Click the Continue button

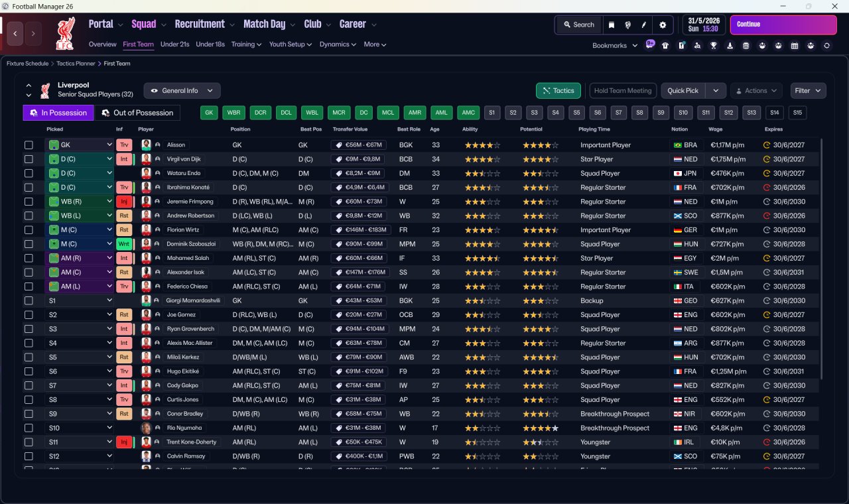(783, 25)
